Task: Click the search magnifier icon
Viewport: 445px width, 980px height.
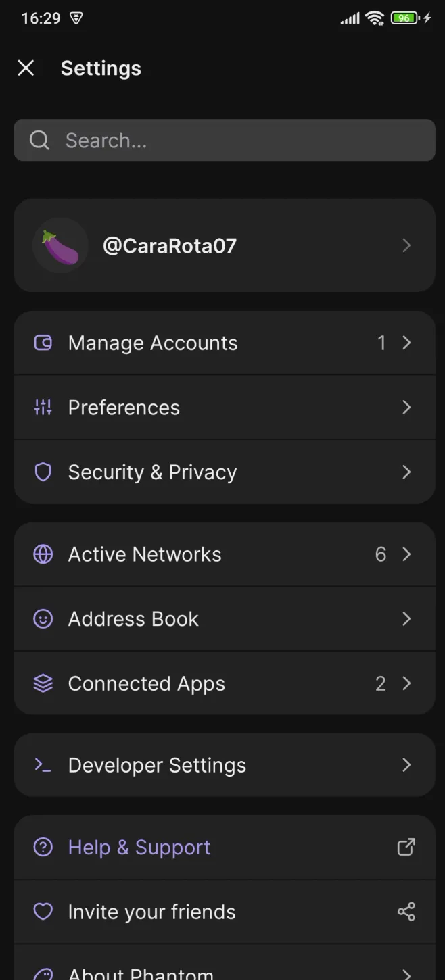Action: point(39,140)
